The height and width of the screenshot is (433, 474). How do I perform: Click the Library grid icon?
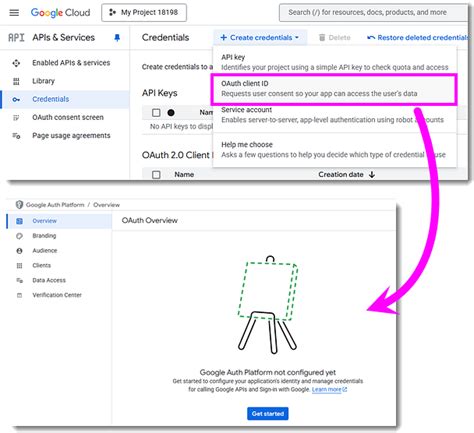[x=16, y=81]
